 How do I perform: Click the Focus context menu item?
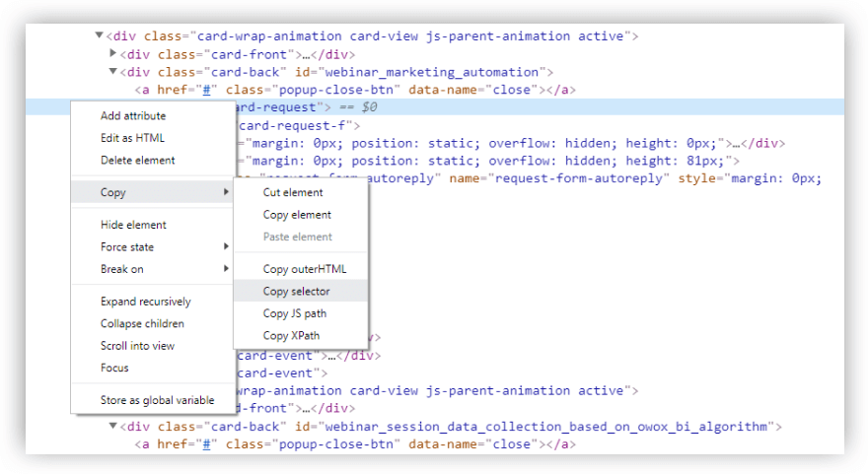(114, 368)
